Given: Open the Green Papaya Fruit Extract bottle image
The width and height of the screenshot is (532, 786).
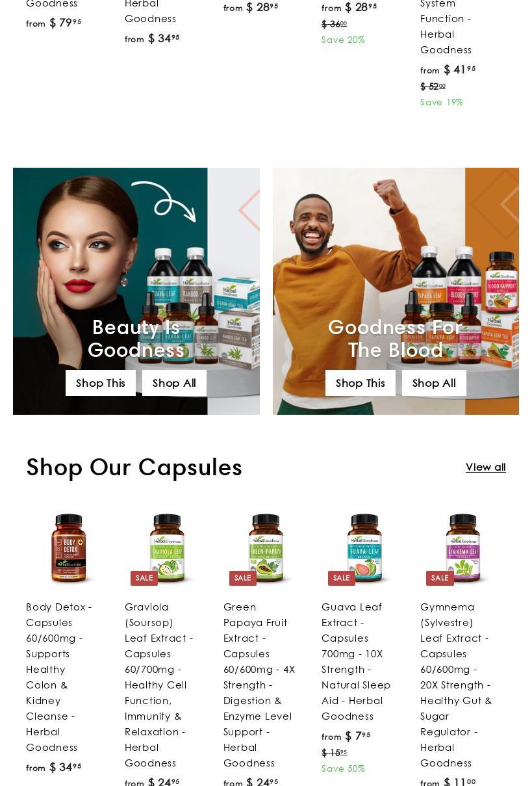Looking at the screenshot, I should [x=266, y=549].
